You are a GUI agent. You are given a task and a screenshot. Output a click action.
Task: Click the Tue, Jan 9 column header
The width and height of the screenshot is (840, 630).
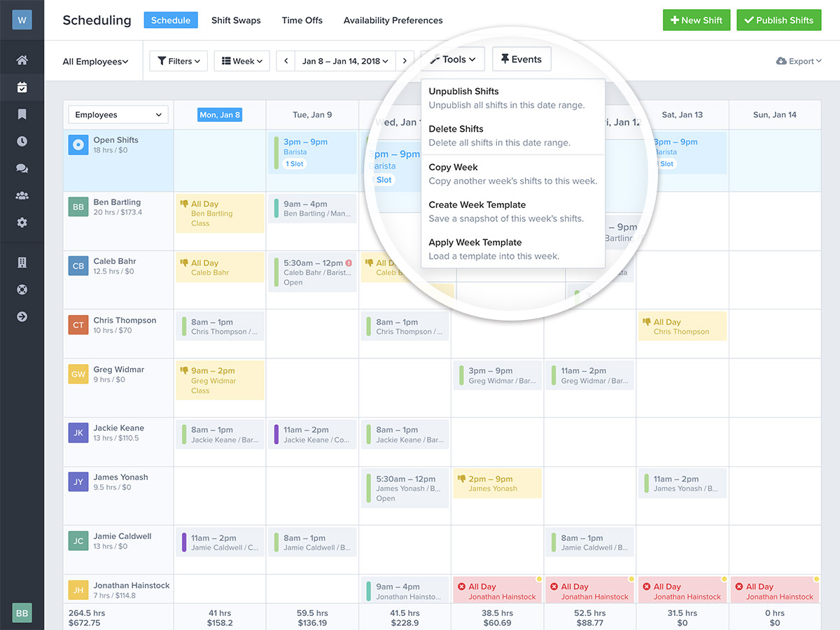pos(312,115)
